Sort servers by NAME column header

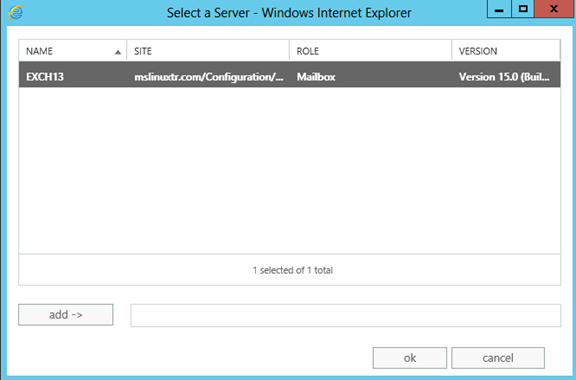click(72, 51)
